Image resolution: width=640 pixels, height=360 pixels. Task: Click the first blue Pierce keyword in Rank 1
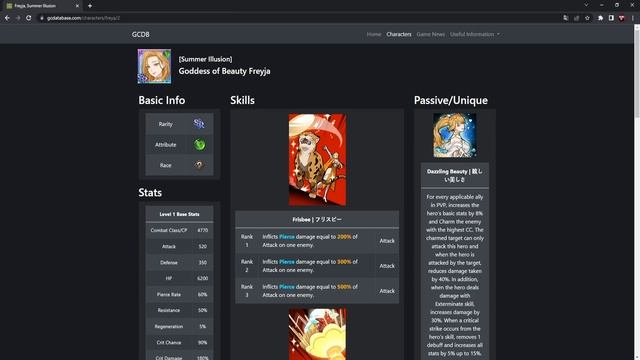coord(287,237)
